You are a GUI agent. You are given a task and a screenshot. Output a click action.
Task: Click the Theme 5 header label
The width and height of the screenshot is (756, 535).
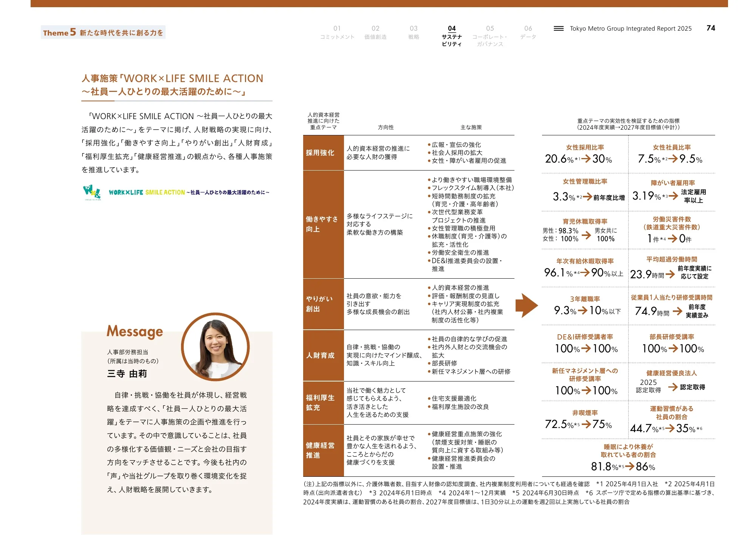[103, 33]
